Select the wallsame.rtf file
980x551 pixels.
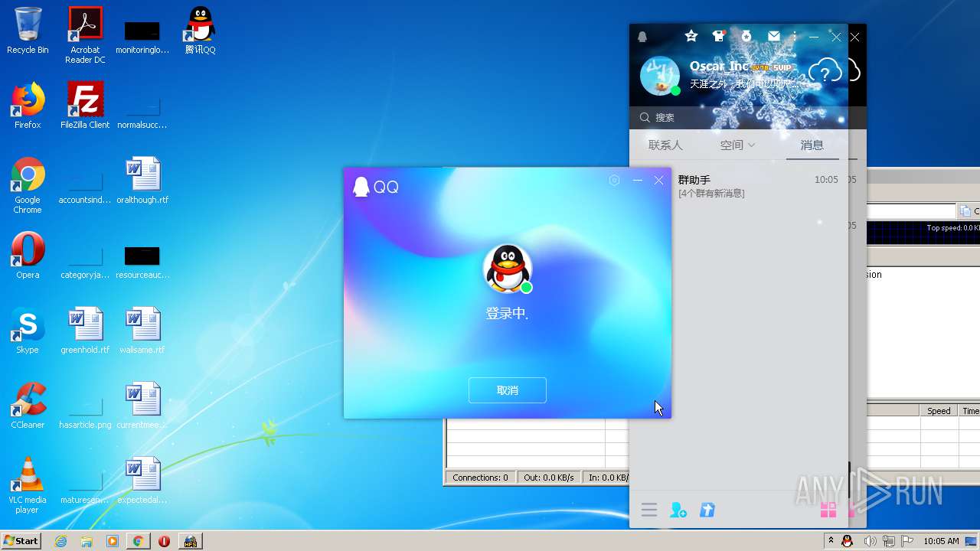[x=142, y=331]
